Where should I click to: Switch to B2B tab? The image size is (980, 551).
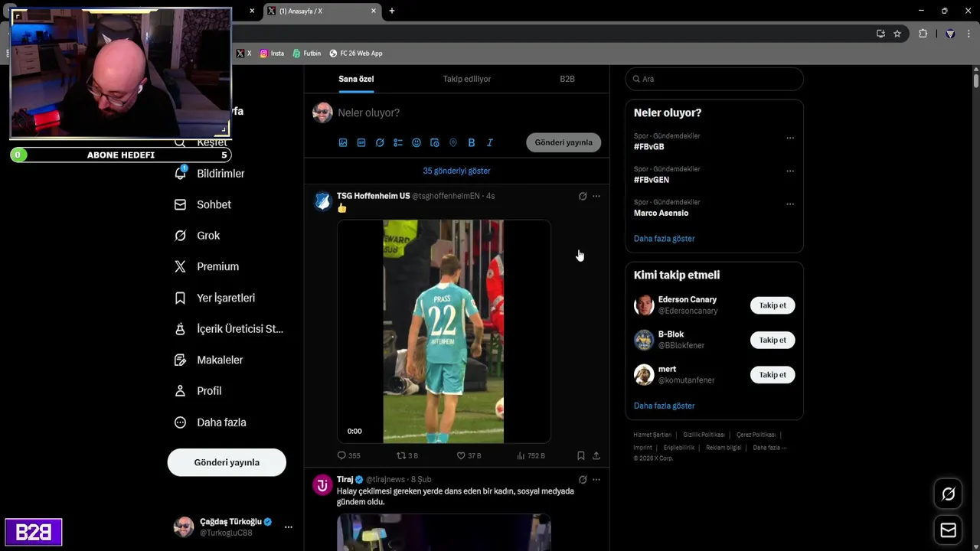coord(567,79)
